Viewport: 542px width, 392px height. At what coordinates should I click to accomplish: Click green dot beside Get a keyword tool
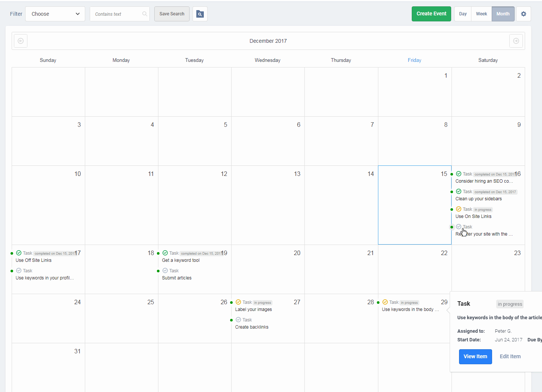tap(158, 253)
